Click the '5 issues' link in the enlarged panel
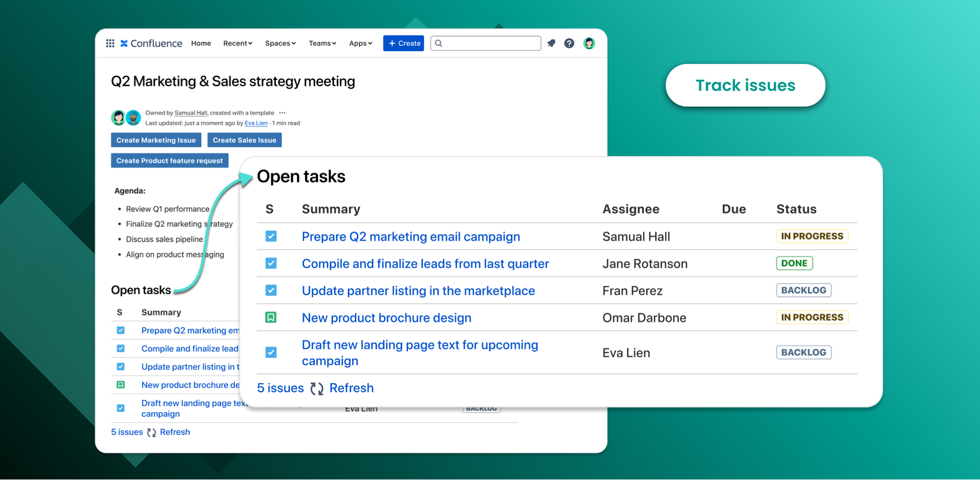Image resolution: width=980 pixels, height=480 pixels. pyautogui.click(x=281, y=388)
